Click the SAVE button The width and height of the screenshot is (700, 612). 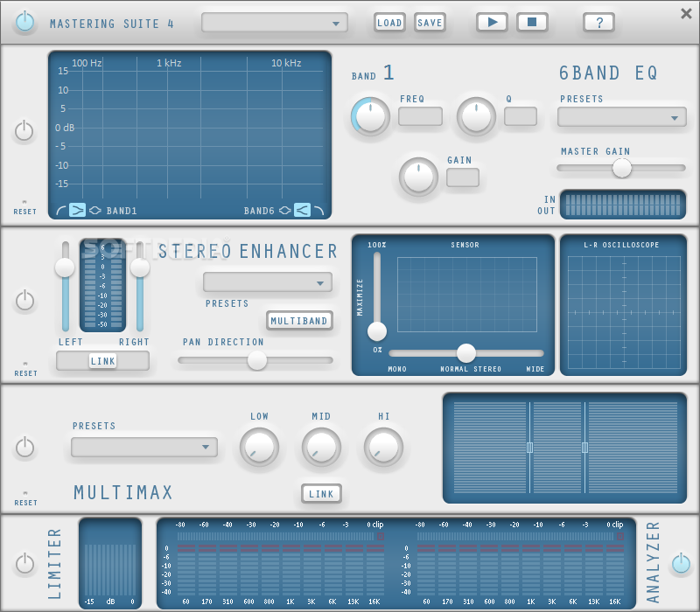coord(430,23)
